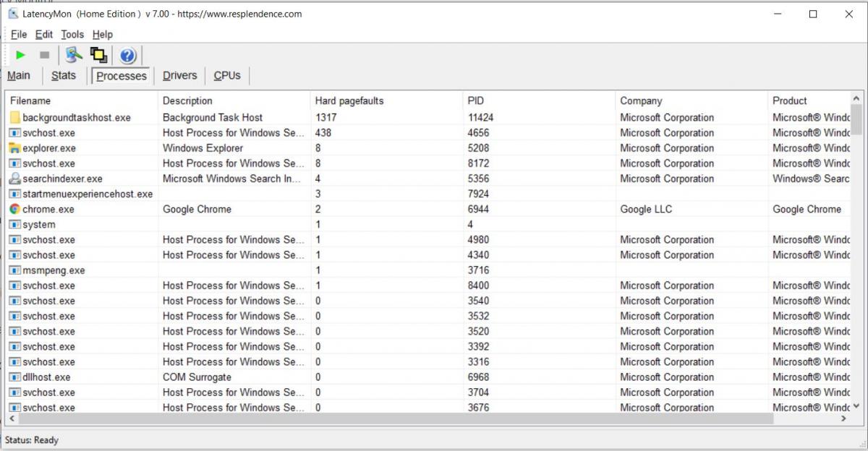Click the horizontal scrollbar thumb
Viewport: 868px width, 451px height.
pos(396,418)
